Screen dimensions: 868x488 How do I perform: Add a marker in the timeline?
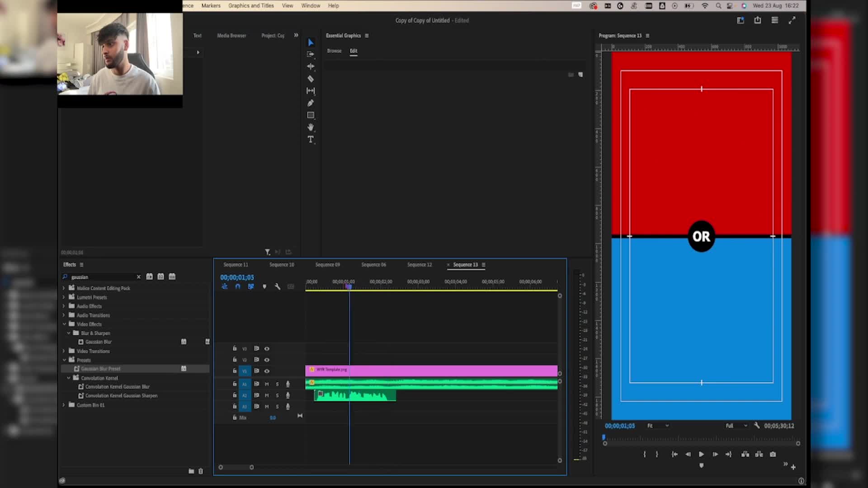264,286
